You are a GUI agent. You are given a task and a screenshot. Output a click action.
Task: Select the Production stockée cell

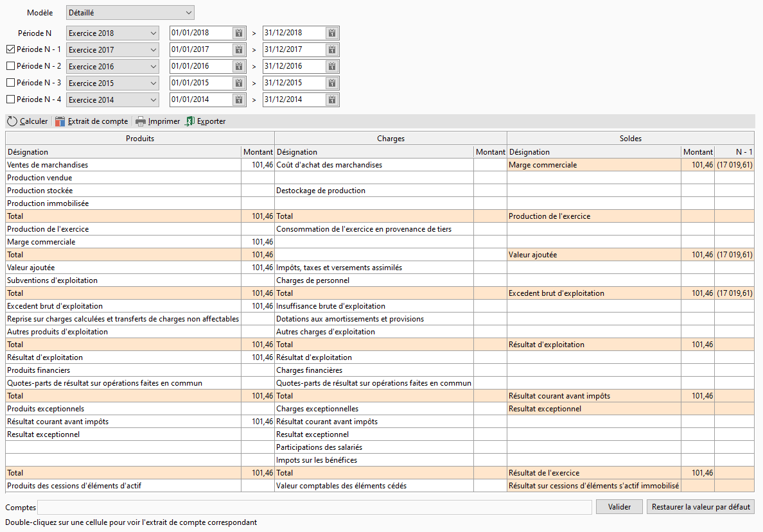click(123, 191)
